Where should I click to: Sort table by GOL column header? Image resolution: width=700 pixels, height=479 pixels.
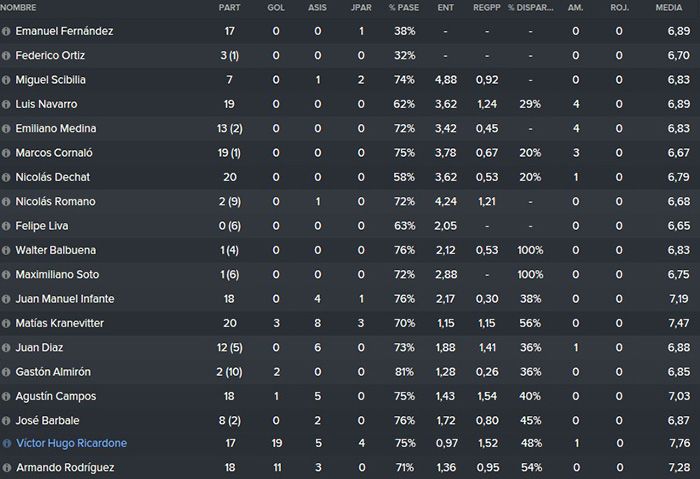[x=276, y=8]
